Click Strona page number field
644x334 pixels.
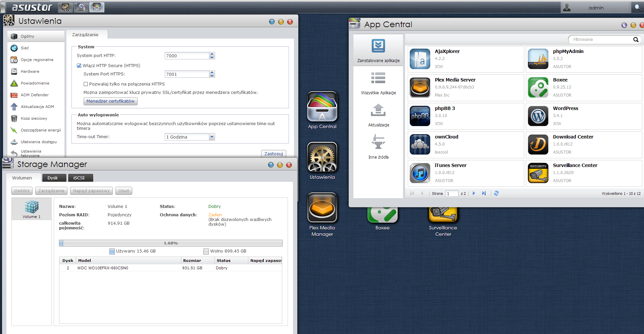click(452, 193)
